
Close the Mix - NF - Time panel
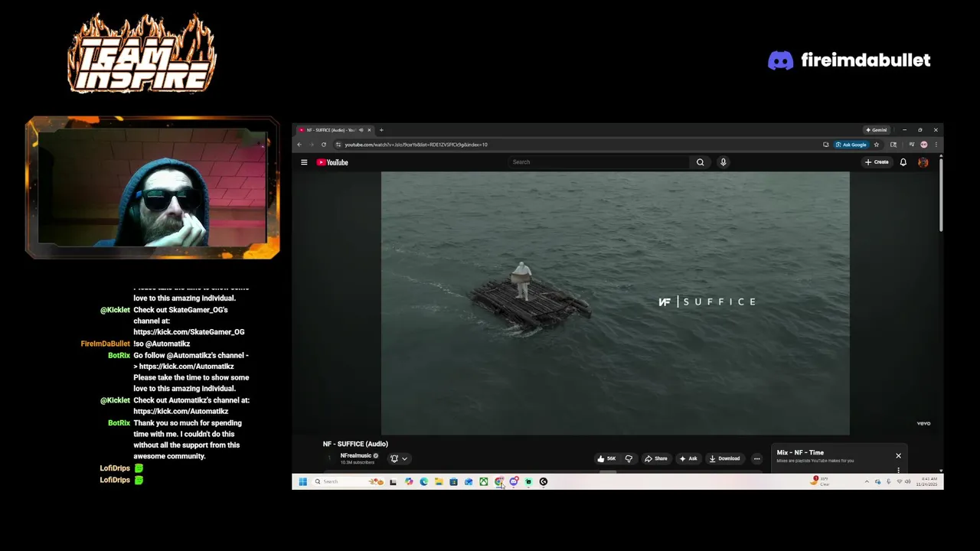pyautogui.click(x=898, y=455)
